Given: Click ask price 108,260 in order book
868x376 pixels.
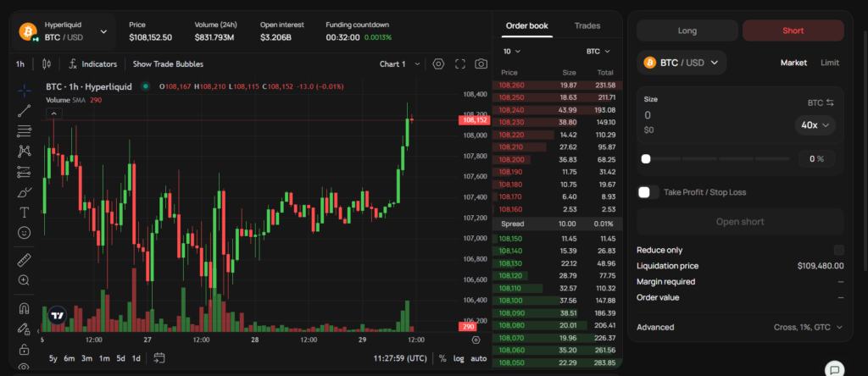Looking at the screenshot, I should 511,86.
